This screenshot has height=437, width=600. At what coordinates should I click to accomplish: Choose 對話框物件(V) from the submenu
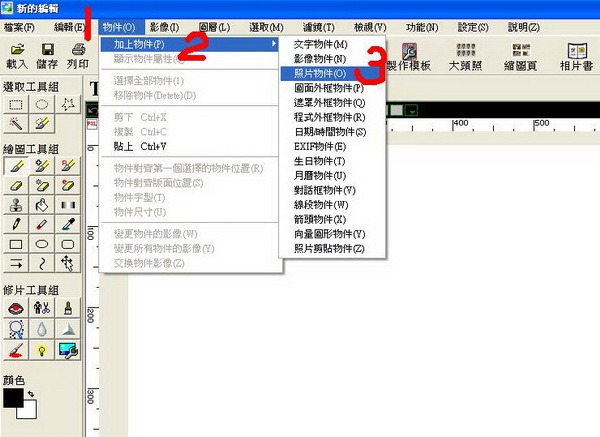coord(332,190)
